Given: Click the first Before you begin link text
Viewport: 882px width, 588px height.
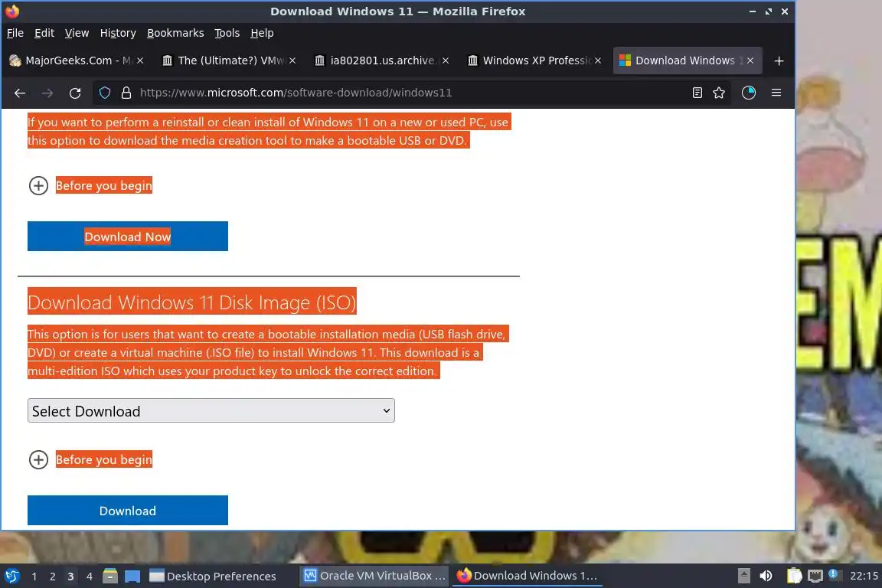Looking at the screenshot, I should 104,186.
